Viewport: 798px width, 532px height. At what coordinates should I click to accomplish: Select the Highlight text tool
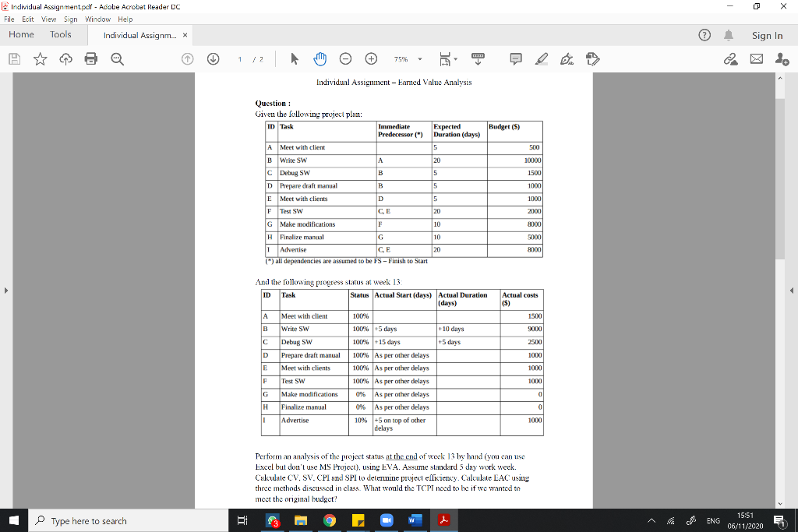[542, 58]
